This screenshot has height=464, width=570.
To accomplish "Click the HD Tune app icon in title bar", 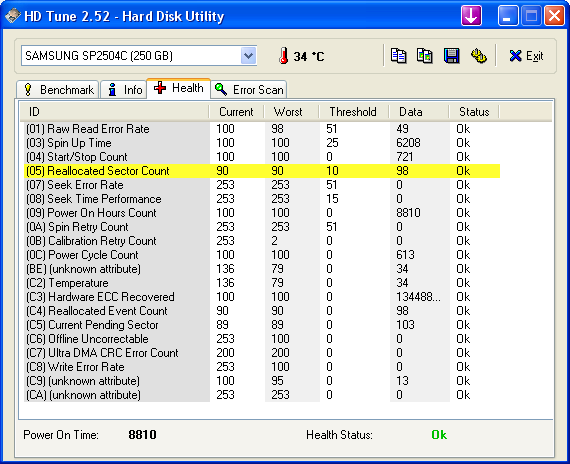I will pyautogui.click(x=13, y=16).
